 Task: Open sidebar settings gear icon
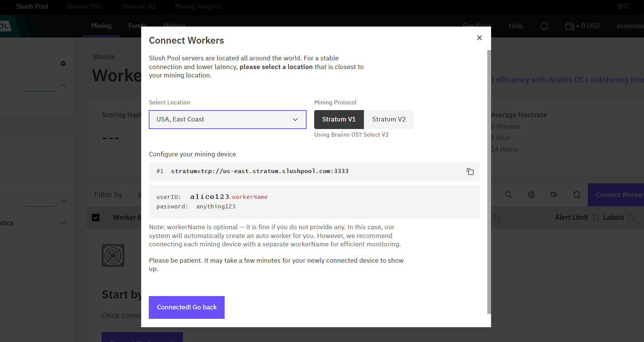tap(63, 63)
